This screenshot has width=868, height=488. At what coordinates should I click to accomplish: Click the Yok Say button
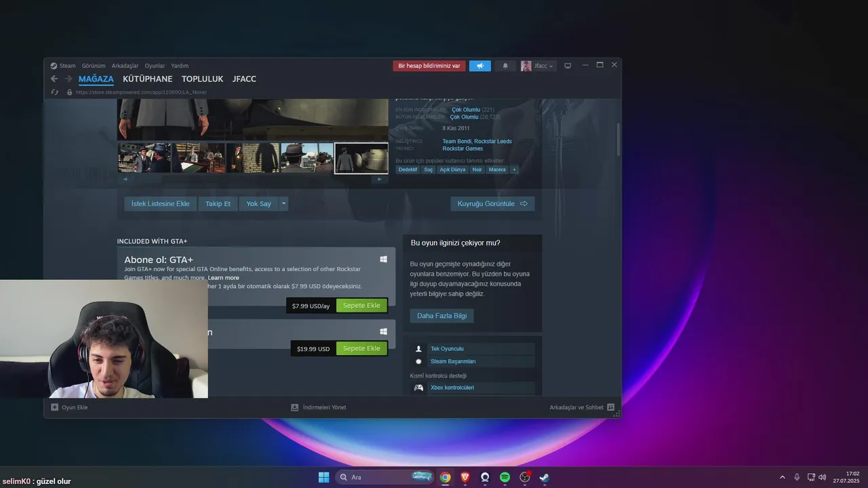(258, 203)
